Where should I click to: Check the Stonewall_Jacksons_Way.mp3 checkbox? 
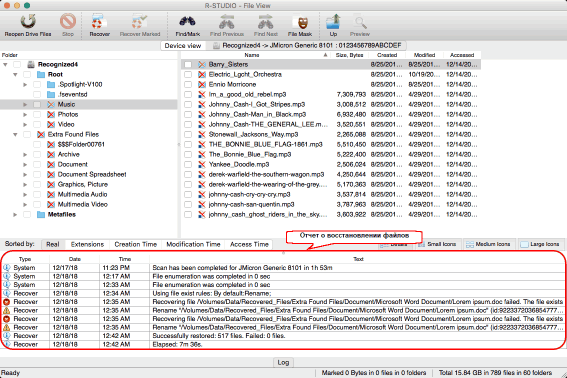tap(188, 135)
